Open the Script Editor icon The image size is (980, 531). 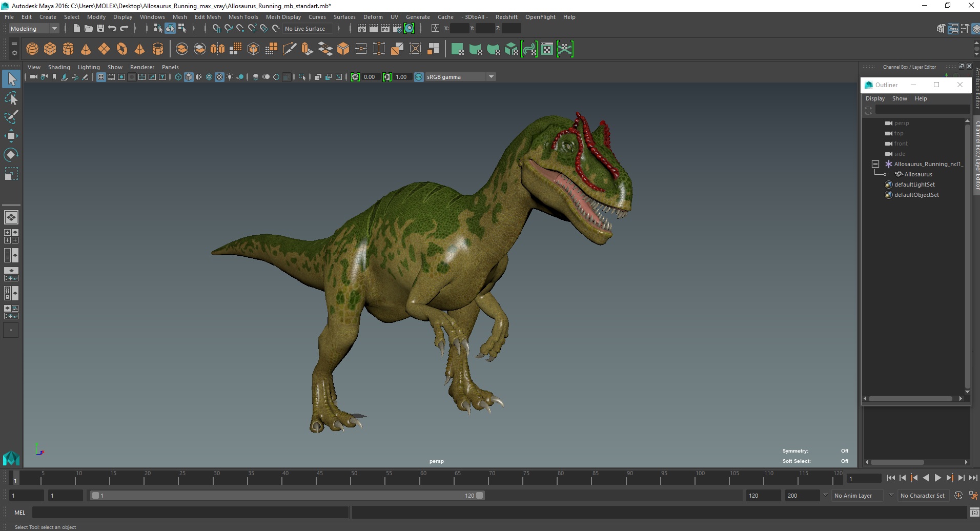point(974,512)
